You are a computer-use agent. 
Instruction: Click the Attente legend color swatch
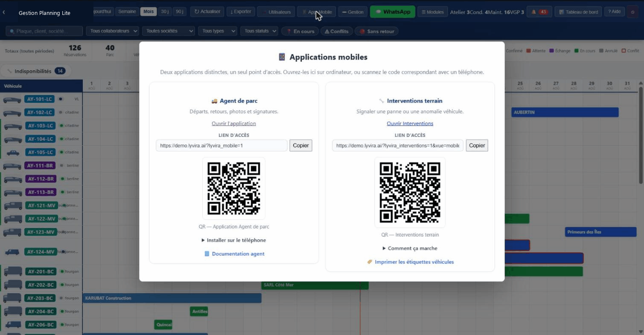528,51
